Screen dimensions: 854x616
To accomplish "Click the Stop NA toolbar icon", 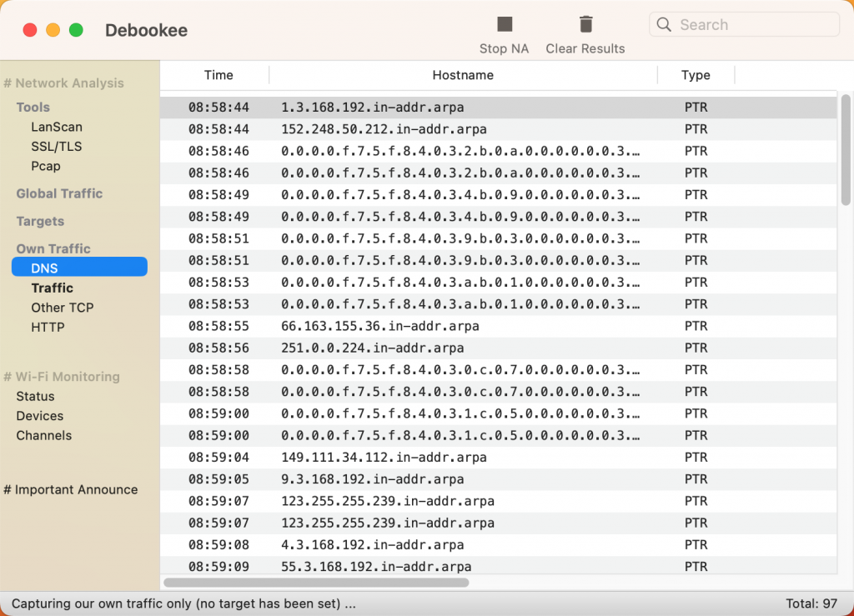I will coord(504,24).
